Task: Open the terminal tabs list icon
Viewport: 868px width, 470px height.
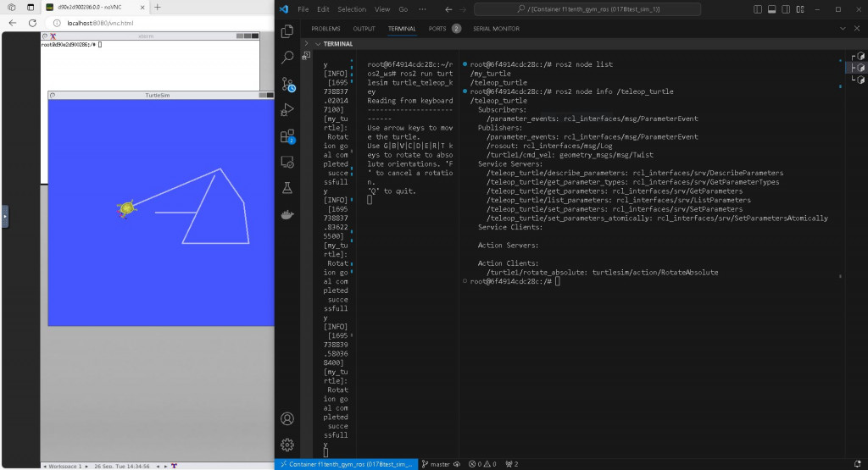Action: point(306,56)
